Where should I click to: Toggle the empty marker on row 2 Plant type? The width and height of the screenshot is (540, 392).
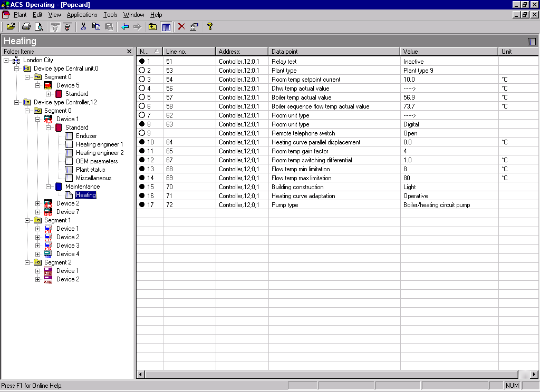pyautogui.click(x=141, y=70)
